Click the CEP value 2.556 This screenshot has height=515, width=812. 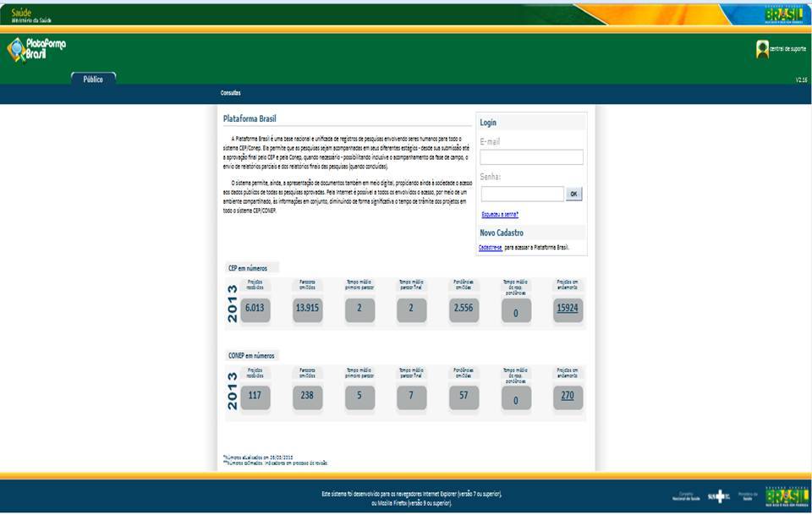pos(464,308)
